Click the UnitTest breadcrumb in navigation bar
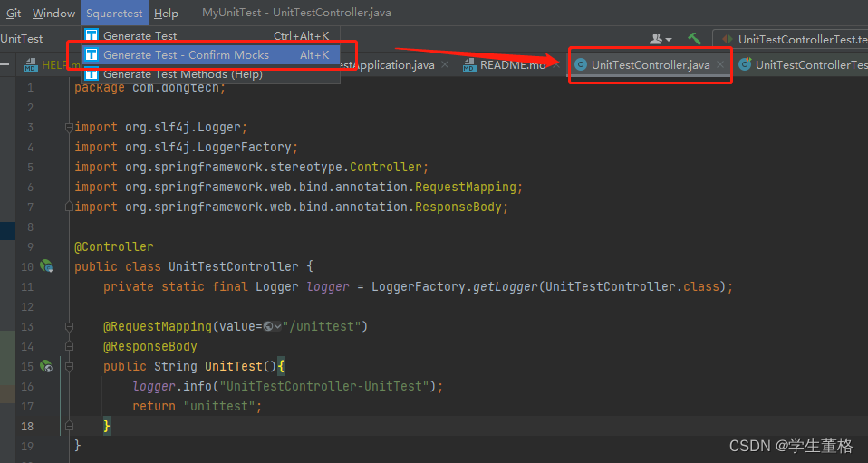Screen dimensions: 868x463 click(22, 39)
